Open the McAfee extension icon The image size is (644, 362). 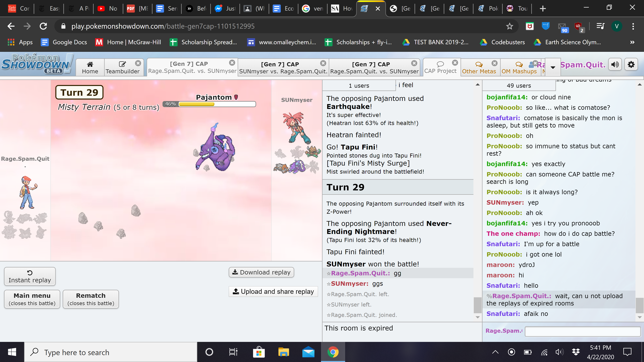[529, 26]
